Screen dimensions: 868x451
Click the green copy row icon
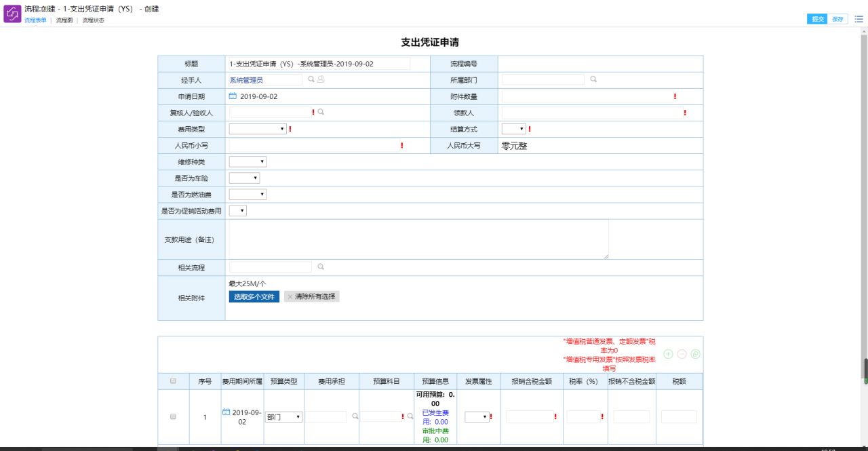point(695,354)
